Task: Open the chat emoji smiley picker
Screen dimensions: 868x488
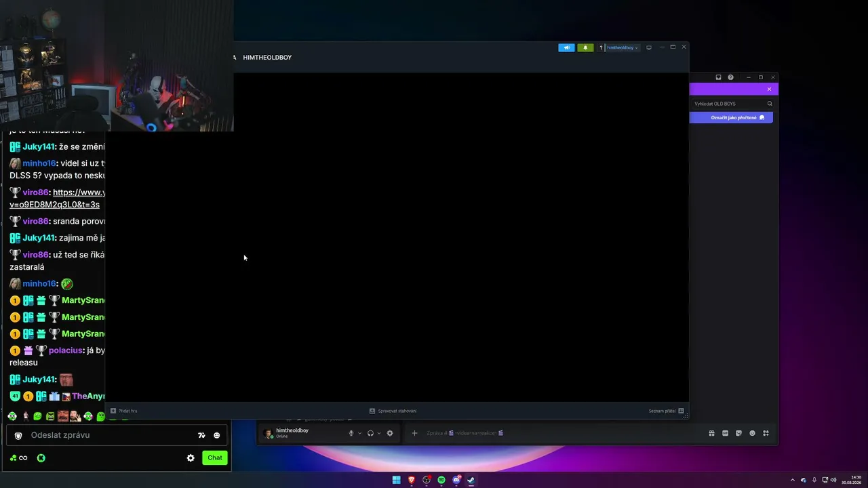Action: tap(217, 435)
